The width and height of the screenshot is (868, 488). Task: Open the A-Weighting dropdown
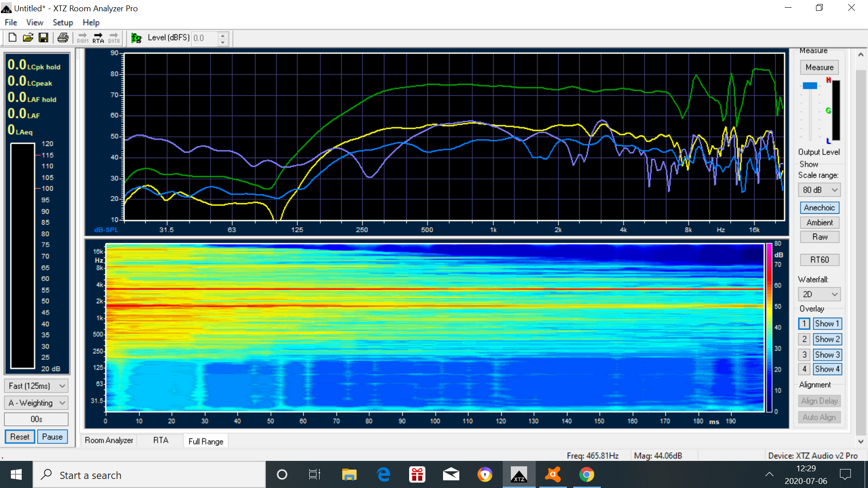36,403
